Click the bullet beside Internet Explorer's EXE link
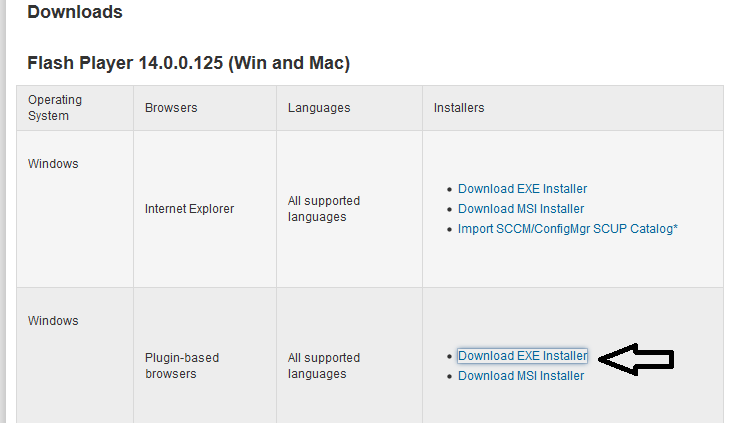This screenshot has height=423, width=729. [x=449, y=190]
